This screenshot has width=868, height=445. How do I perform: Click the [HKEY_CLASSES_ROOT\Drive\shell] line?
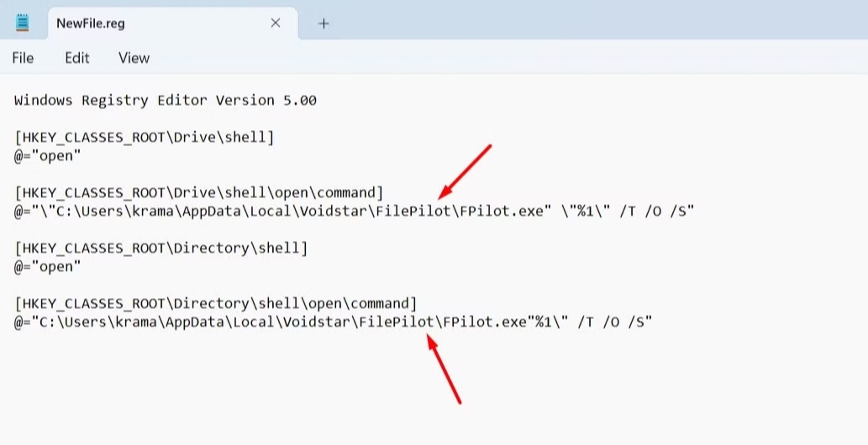(145, 137)
